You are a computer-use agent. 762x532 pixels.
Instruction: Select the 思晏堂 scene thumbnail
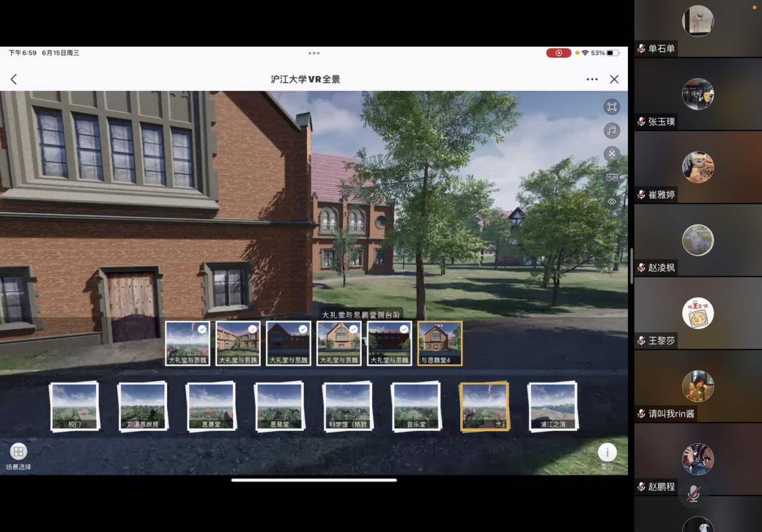(212, 407)
